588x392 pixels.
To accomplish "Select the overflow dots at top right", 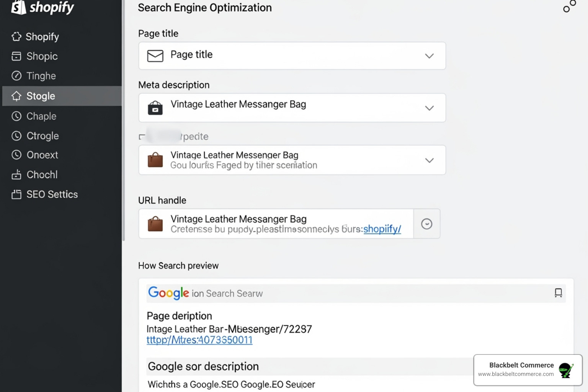I will click(x=569, y=6).
